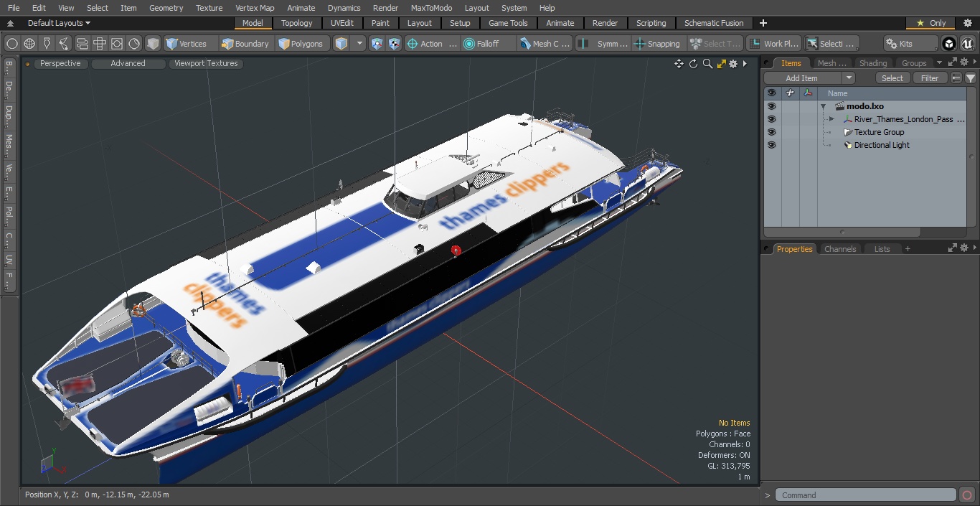This screenshot has height=506, width=980.
Task: Click into the Command input field
Action: (865, 495)
